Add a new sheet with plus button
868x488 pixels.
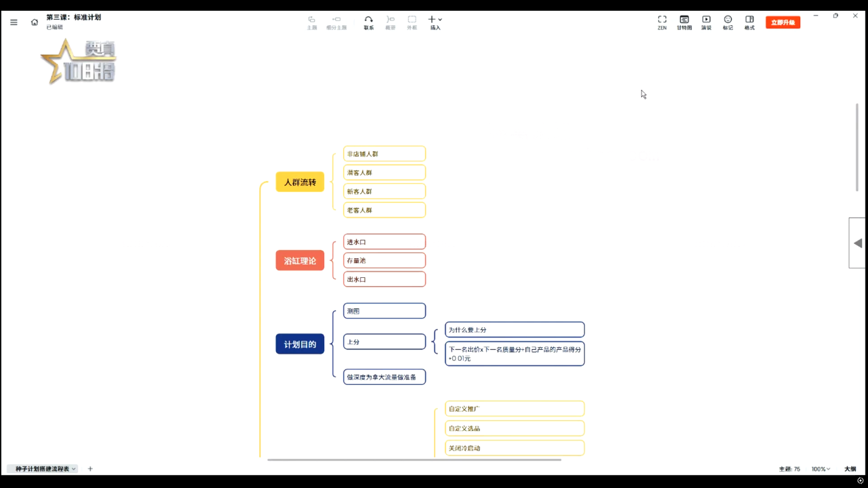[90, 469]
